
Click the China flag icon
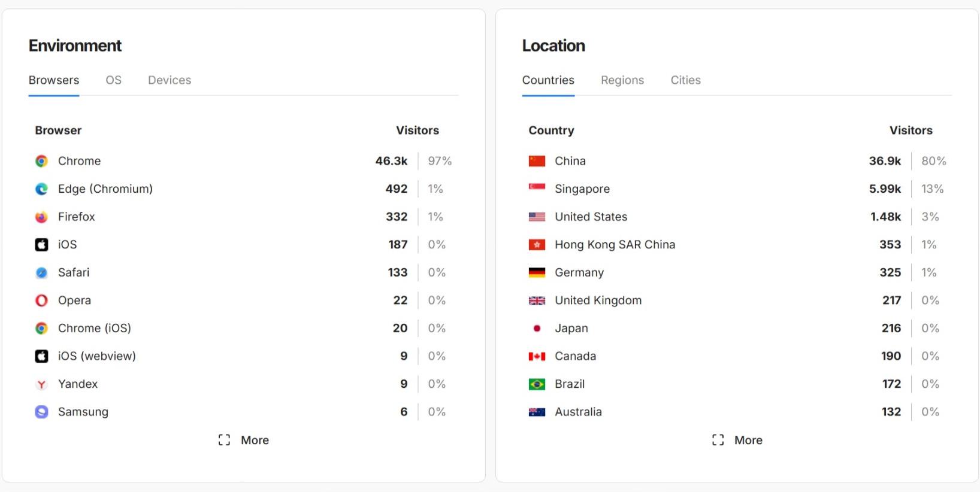537,161
